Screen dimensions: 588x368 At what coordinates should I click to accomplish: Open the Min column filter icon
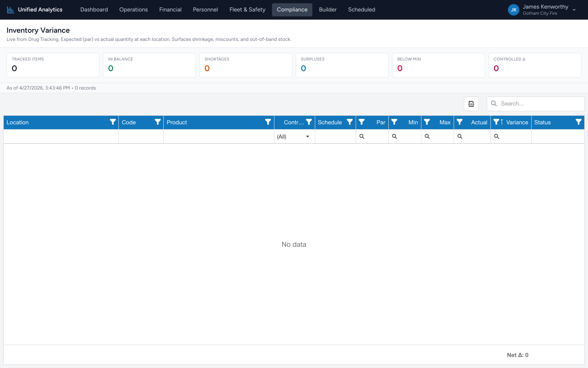click(x=394, y=122)
